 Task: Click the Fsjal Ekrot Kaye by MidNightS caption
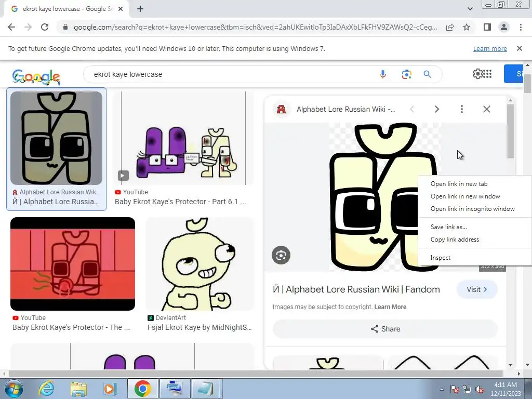coord(199,327)
